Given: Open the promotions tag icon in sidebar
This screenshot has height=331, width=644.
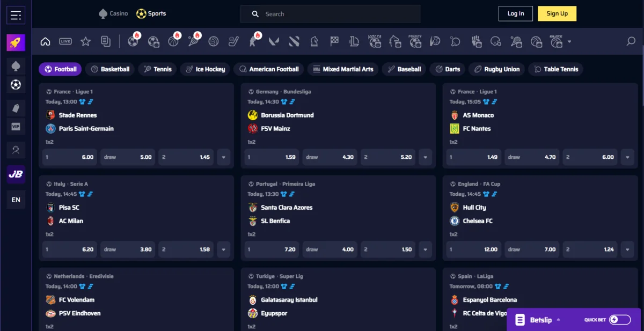Looking at the screenshot, I should (16, 108).
